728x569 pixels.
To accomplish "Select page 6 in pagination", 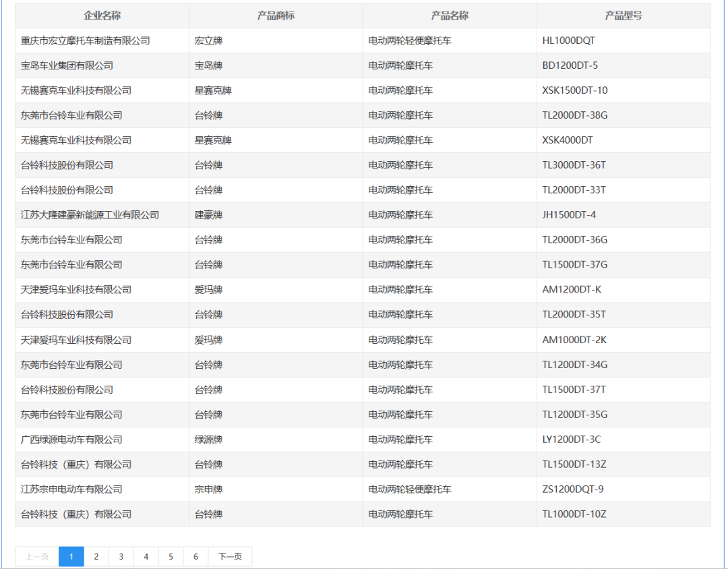I will [x=196, y=556].
